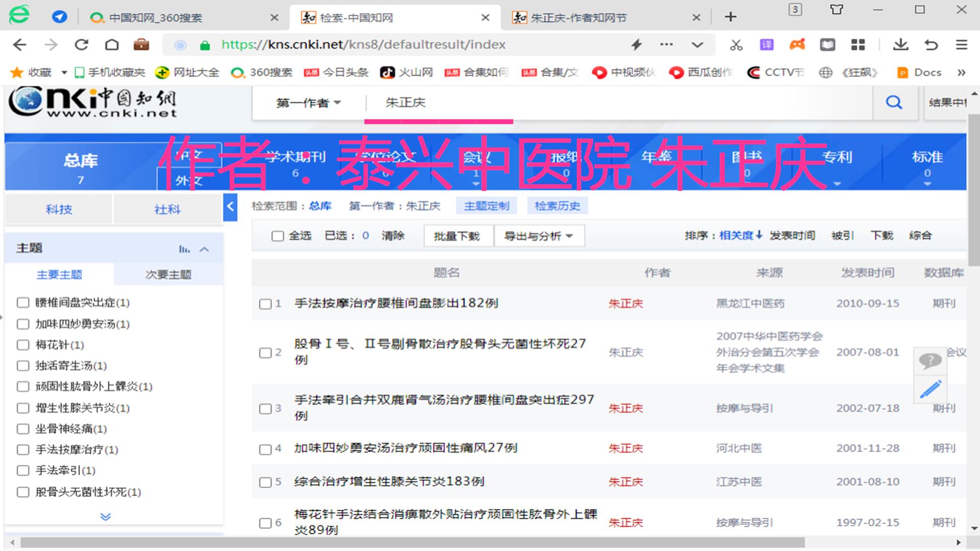
Task: Open the download manager icon
Action: tap(901, 44)
